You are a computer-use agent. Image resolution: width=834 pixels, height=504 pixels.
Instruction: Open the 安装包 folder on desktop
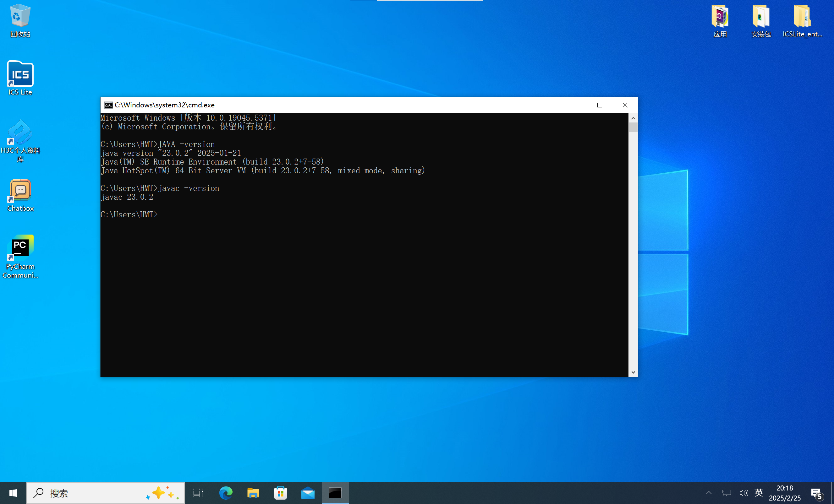[x=761, y=17]
